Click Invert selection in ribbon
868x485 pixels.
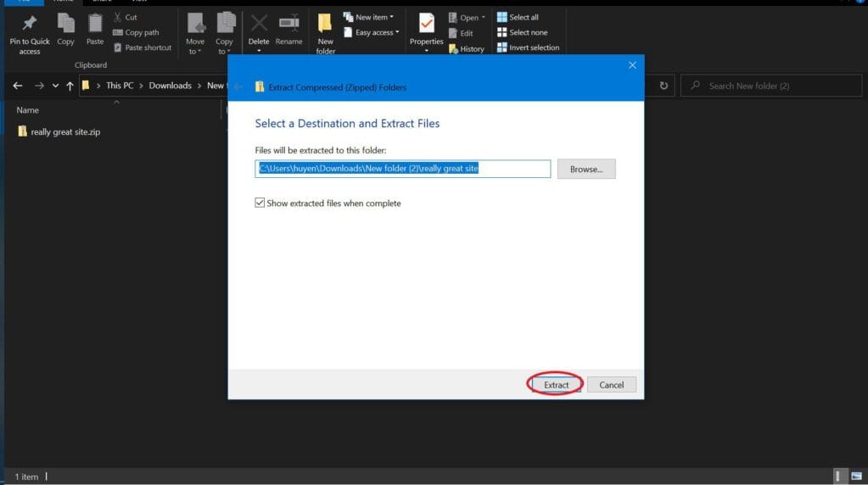528,47
